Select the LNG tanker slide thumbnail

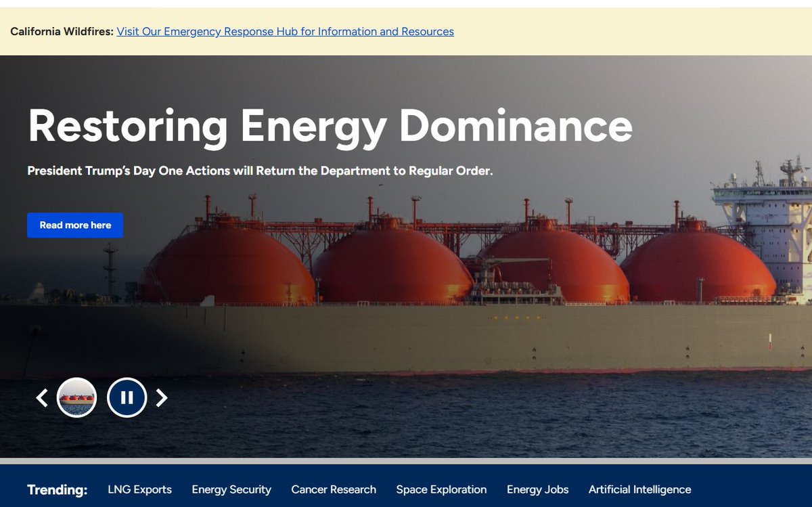[76, 397]
